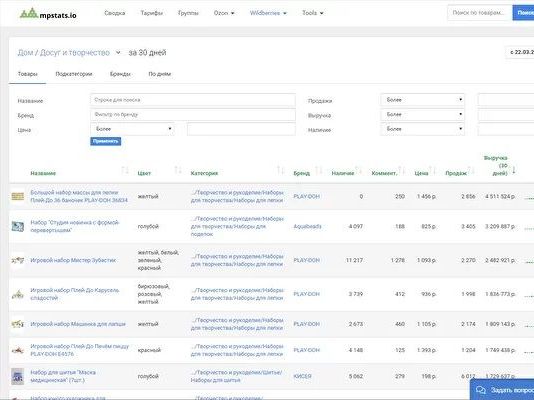534x400 pixels.
Task: Go to Группы in top navigation
Action: [188, 13]
